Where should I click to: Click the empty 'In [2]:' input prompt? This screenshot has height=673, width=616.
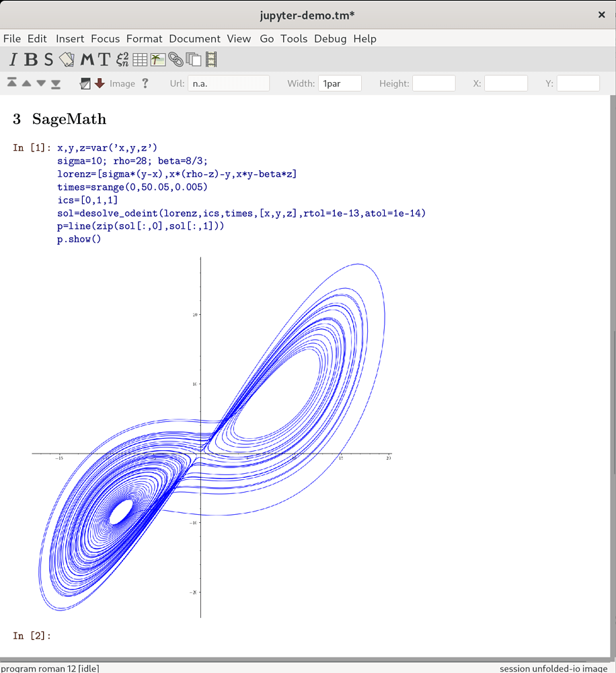tap(32, 636)
